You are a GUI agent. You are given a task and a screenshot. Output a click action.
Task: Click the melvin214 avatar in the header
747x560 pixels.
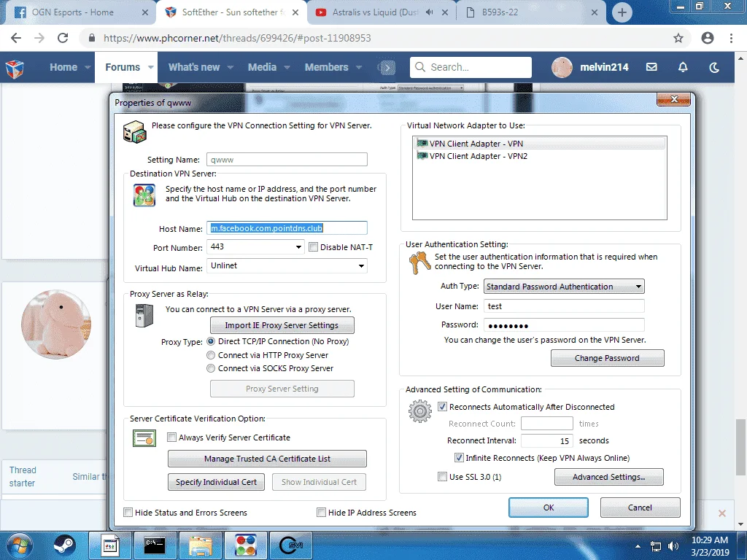coord(562,67)
